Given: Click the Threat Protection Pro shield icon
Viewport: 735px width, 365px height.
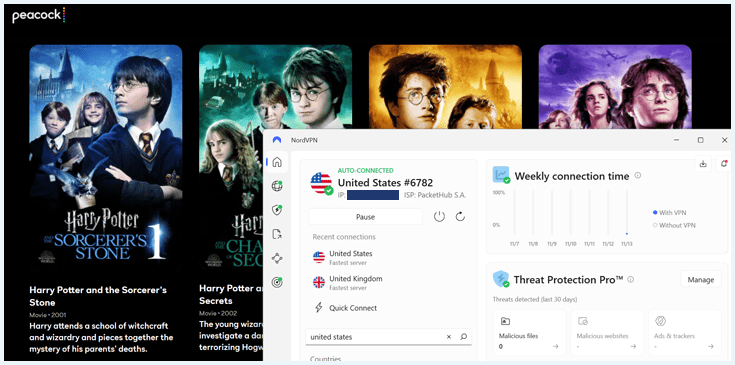Looking at the screenshot, I should [501, 279].
